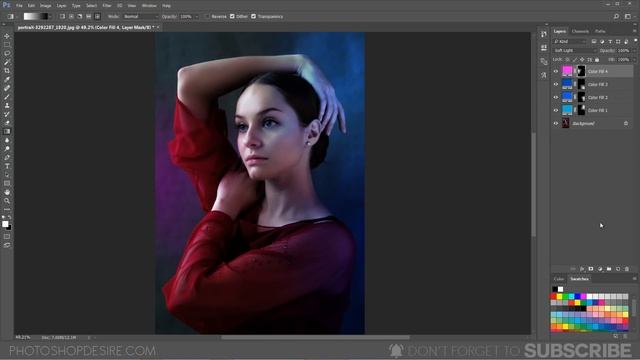Viewport: 640px width, 360px height.
Task: Switch to the Color panel tab
Action: click(559, 279)
